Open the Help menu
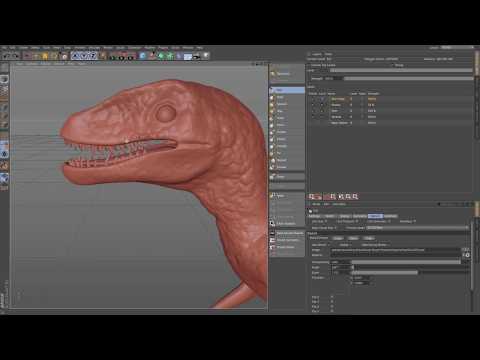This screenshot has width=480, height=360. [x=199, y=48]
